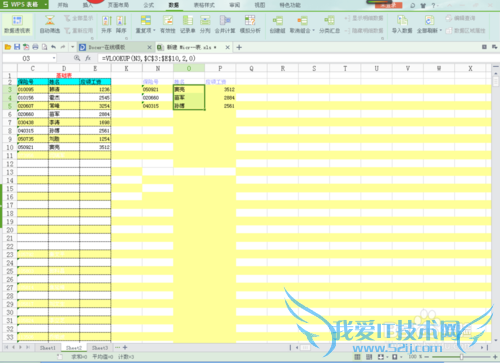Click the fx insert function button

[x=88, y=58]
